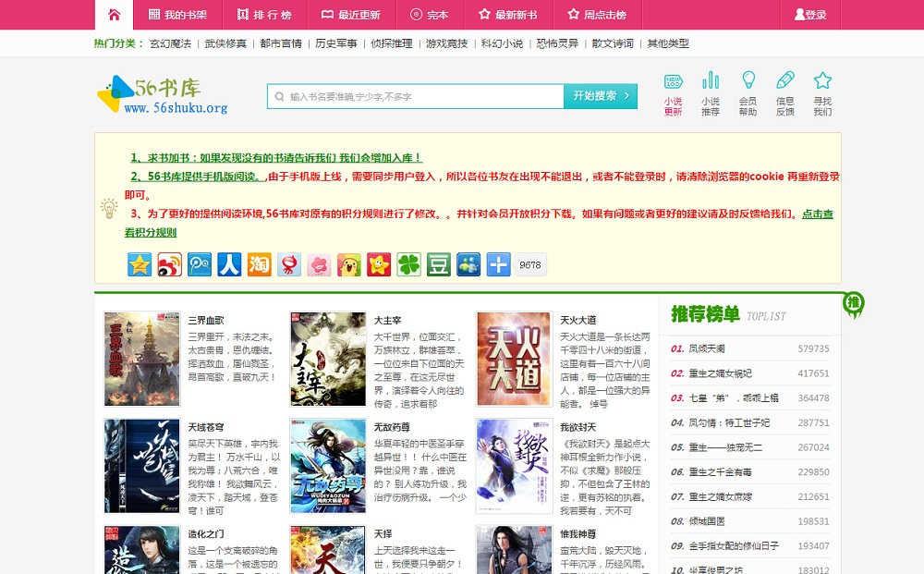
Task: Click the 开始搜索 search button
Action: point(601,96)
